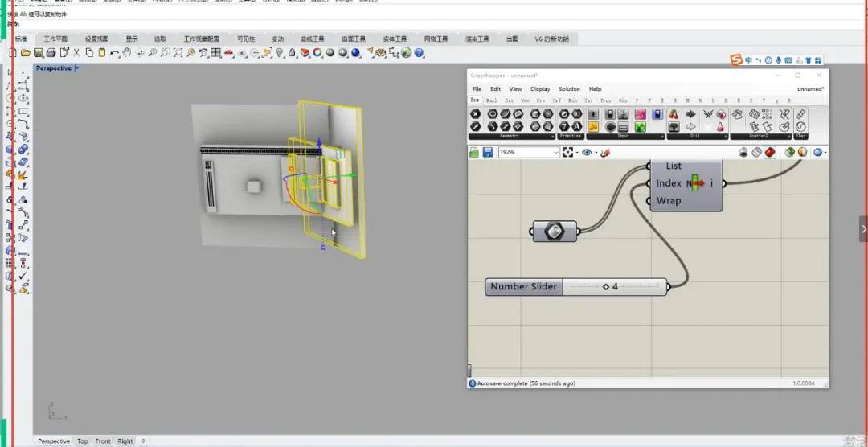The image size is (868, 447).
Task: Click the Grasshopper Open file green icon
Action: [474, 152]
